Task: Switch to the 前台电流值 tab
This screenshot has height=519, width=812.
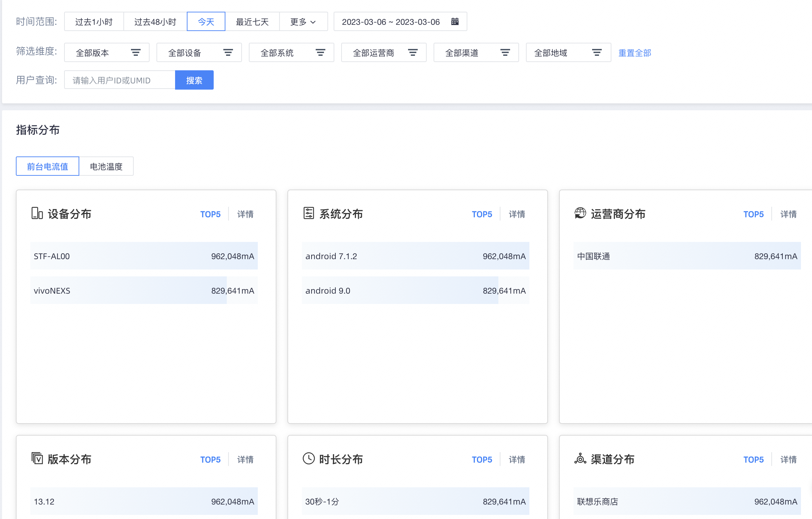Action: (48, 166)
